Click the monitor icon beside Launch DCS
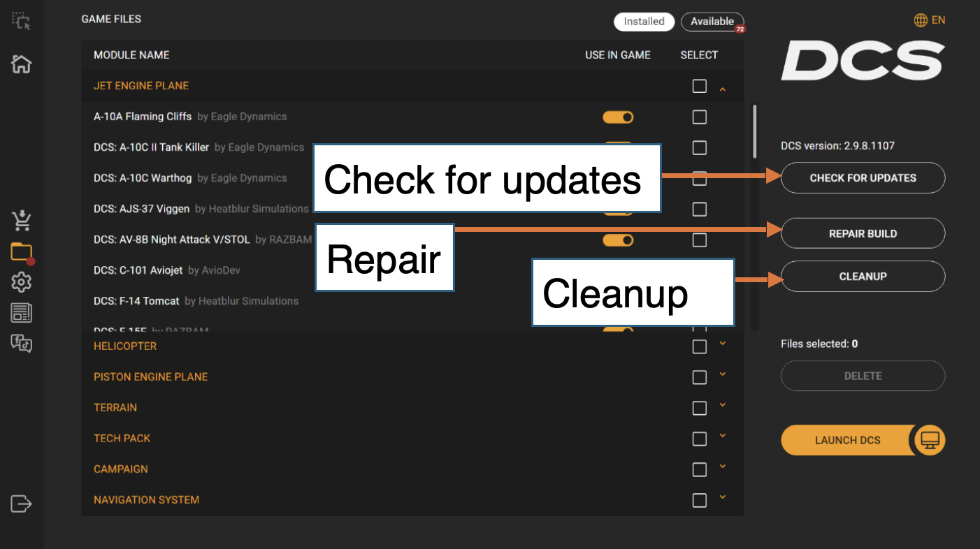The height and width of the screenshot is (549, 980). 930,440
